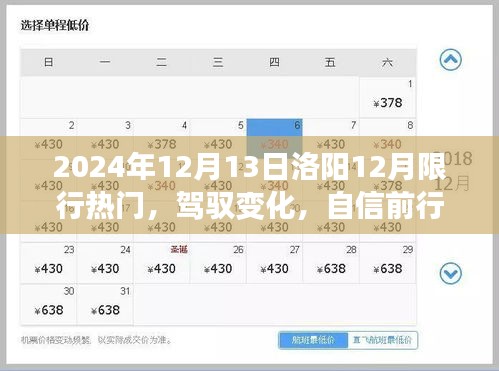The height and width of the screenshot is (371, 499).
Task: Choose the day 2 date cell
Action: point(48,138)
